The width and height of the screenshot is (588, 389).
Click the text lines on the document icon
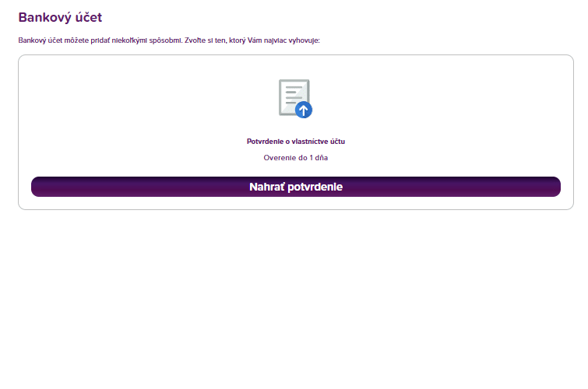294,95
